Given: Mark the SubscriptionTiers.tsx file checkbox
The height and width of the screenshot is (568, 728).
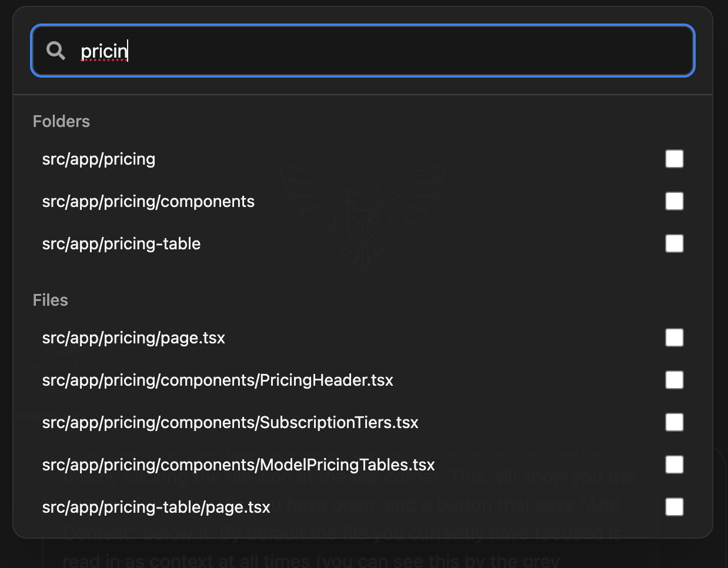Looking at the screenshot, I should point(674,422).
